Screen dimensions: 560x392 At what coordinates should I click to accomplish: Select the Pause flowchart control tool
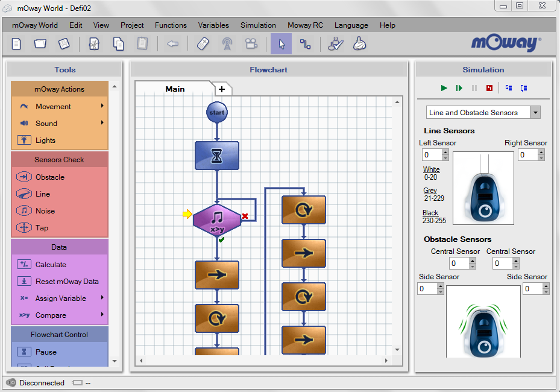click(46, 352)
